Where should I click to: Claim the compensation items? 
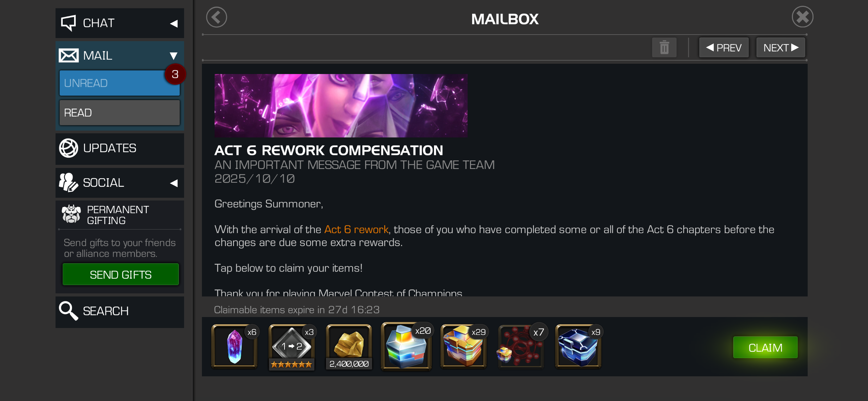point(765,348)
